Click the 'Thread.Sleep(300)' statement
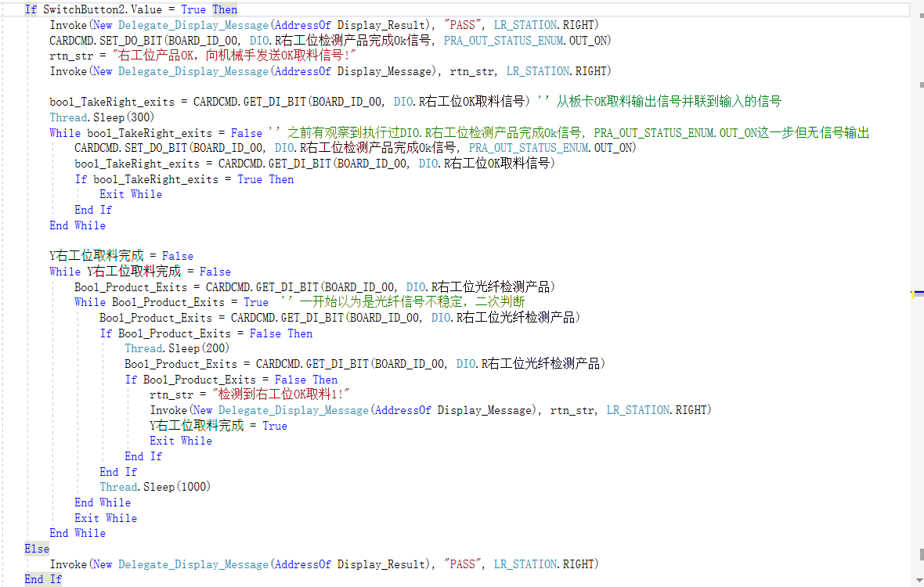The width and height of the screenshot is (924, 587). pyautogui.click(x=102, y=117)
